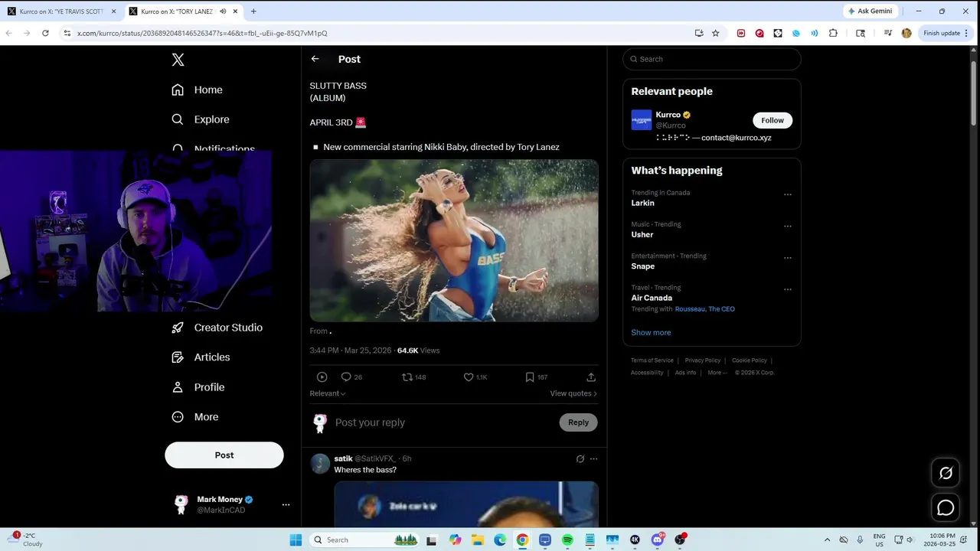Click the address bar URL
This screenshot has height=551, width=980.
coord(202,33)
